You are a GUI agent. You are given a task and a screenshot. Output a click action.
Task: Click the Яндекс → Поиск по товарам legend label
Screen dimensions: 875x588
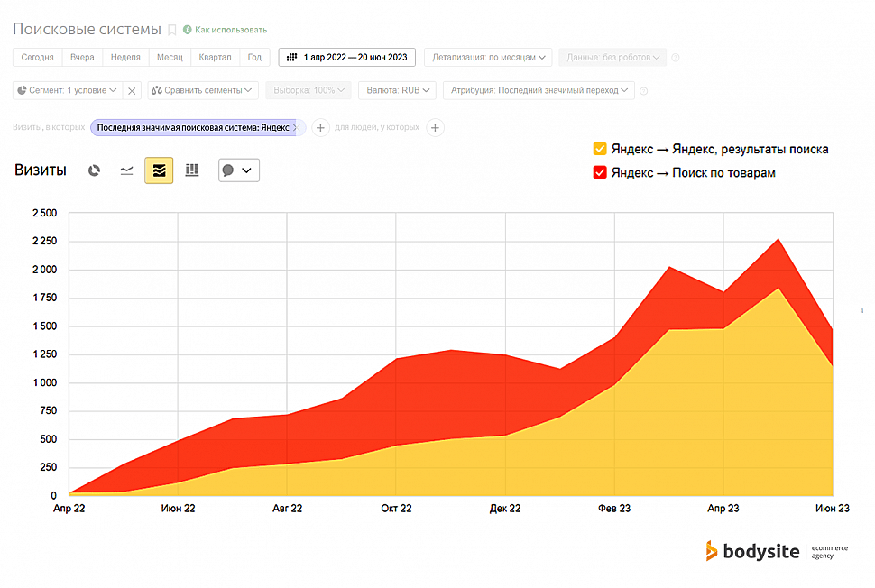(694, 172)
